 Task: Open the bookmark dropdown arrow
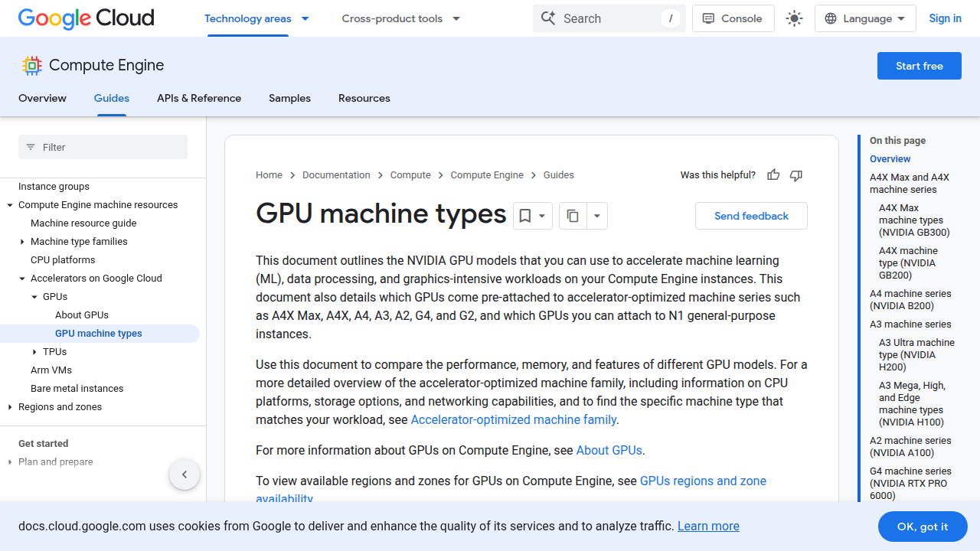pyautogui.click(x=542, y=216)
